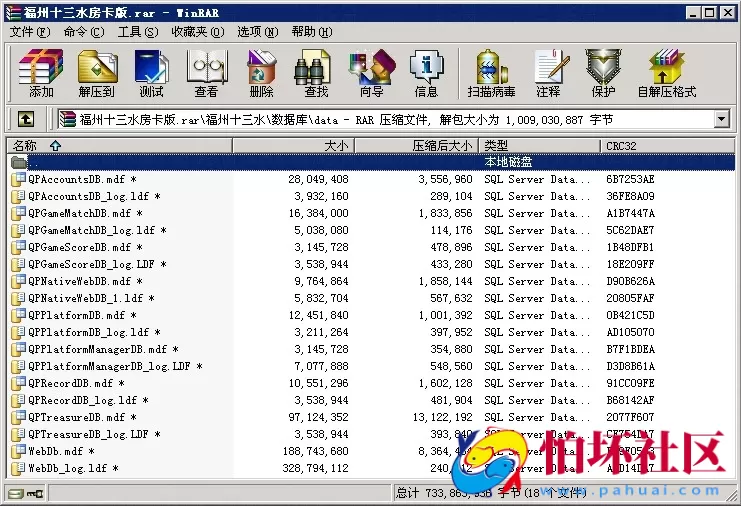Click packed size value 1,833,856
This screenshot has height=506, width=741.
(x=445, y=213)
